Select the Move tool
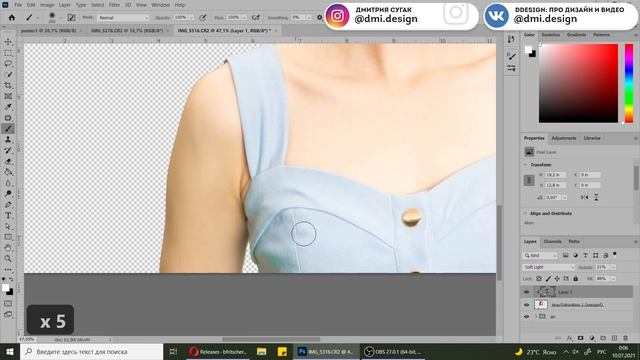640x360 pixels. [x=8, y=42]
